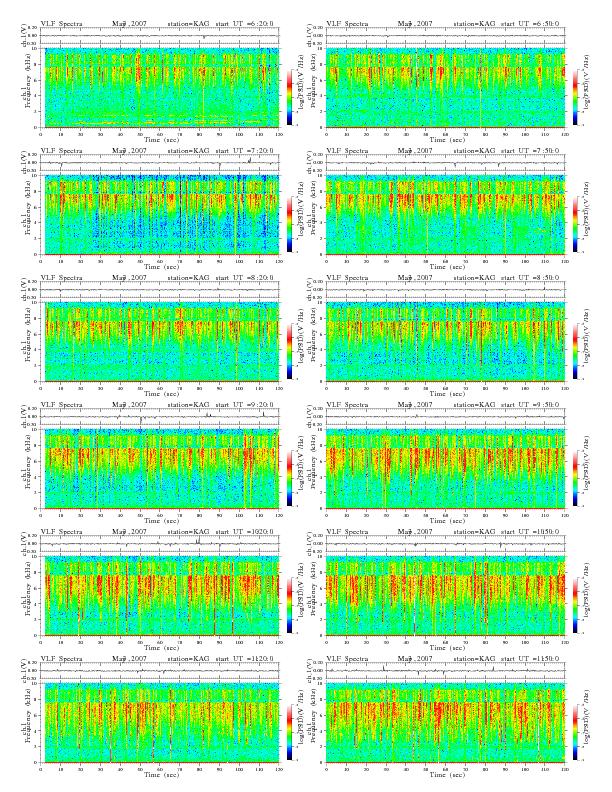Click the title text 'start UT =7:50:0'
Screen dimensions: 612x792
tap(531, 151)
